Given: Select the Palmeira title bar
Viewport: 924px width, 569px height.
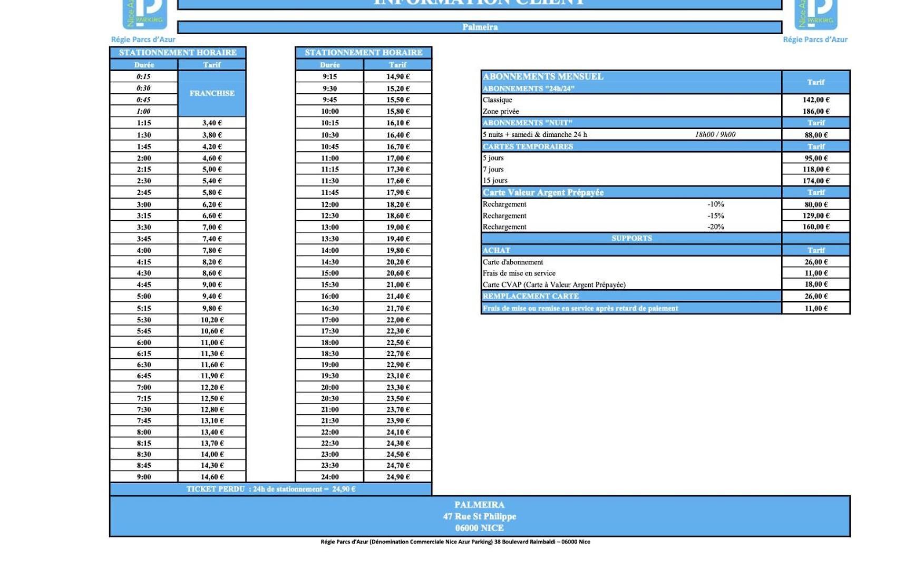Looking at the screenshot, I should 480,27.
